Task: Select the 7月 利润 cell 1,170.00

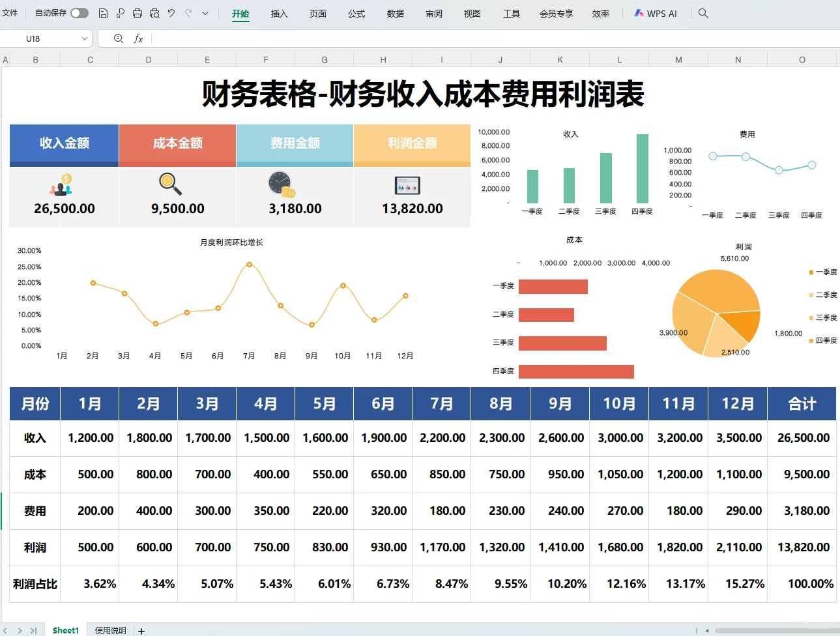Action: pos(442,547)
